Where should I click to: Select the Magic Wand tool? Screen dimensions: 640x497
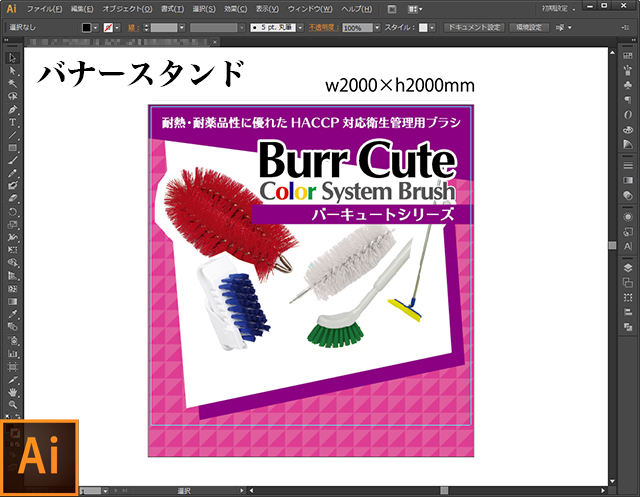coord(12,84)
